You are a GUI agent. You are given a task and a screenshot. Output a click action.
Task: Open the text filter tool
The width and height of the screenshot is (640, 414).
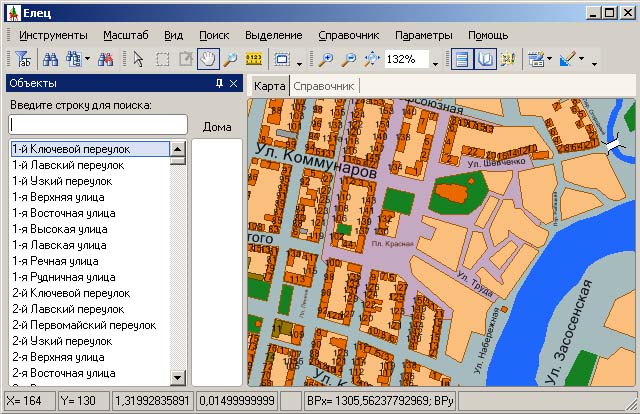coord(23,59)
